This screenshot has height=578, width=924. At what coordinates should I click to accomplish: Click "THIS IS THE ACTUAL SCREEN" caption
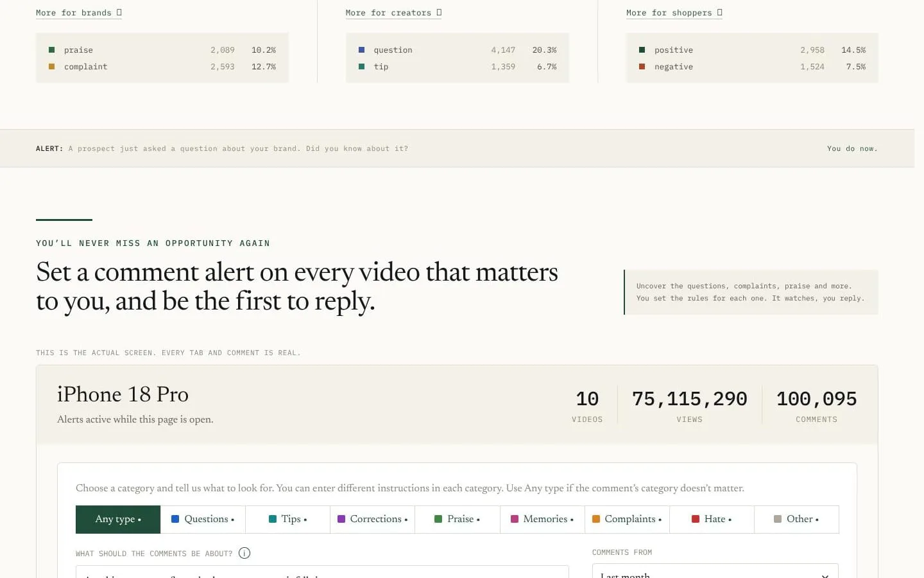coord(168,353)
